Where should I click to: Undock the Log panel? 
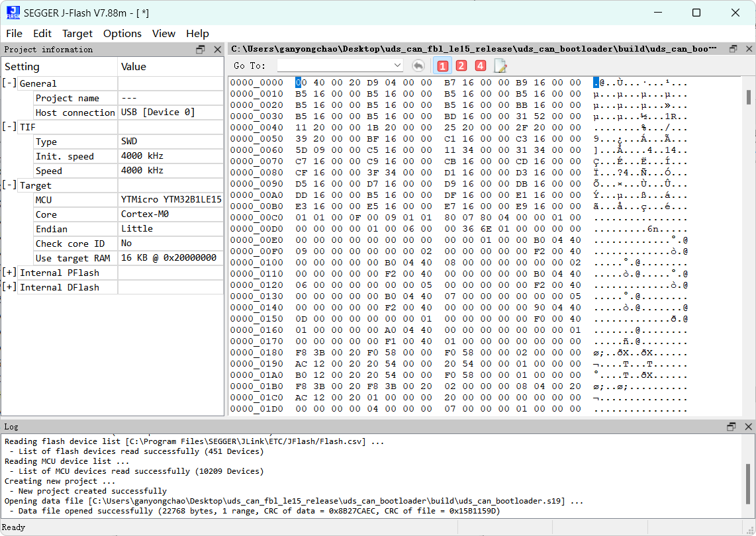tap(732, 427)
